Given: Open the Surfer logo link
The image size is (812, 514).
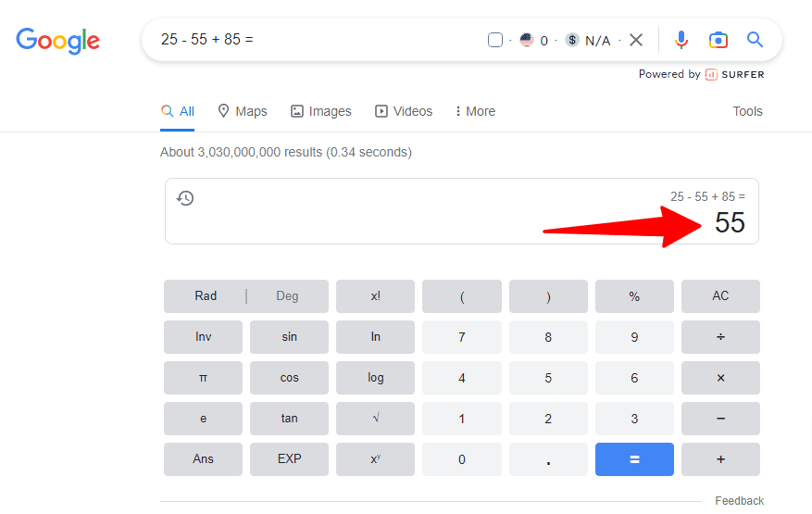Looking at the screenshot, I should [x=735, y=75].
